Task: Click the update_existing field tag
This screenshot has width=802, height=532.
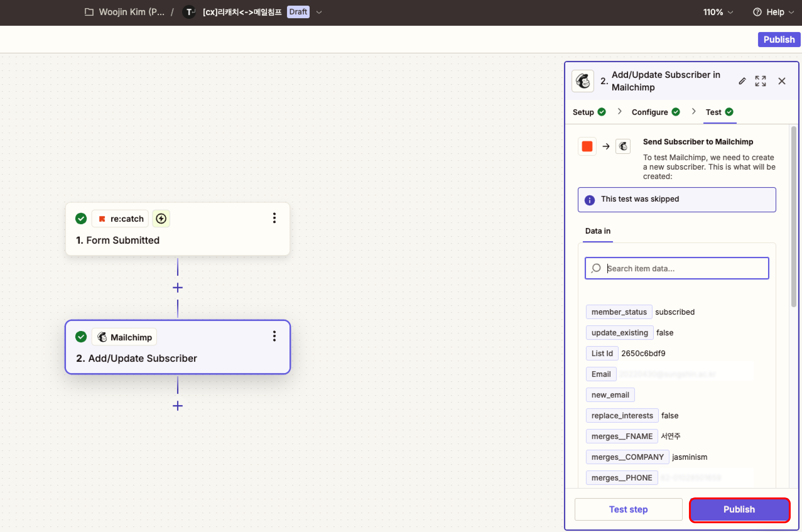Action: [619, 332]
